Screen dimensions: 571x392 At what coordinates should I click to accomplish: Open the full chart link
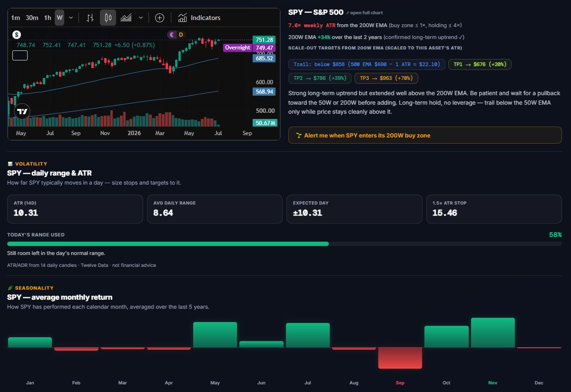click(364, 13)
